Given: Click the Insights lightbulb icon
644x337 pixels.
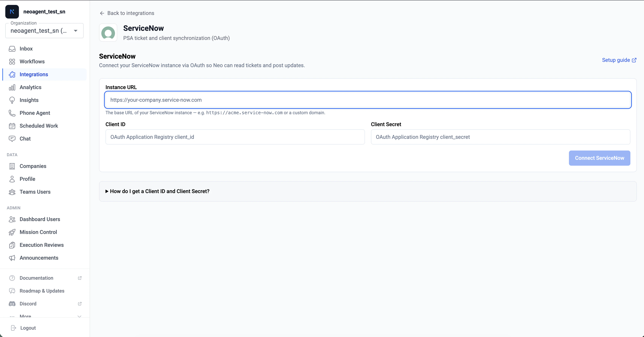Looking at the screenshot, I should [12, 100].
